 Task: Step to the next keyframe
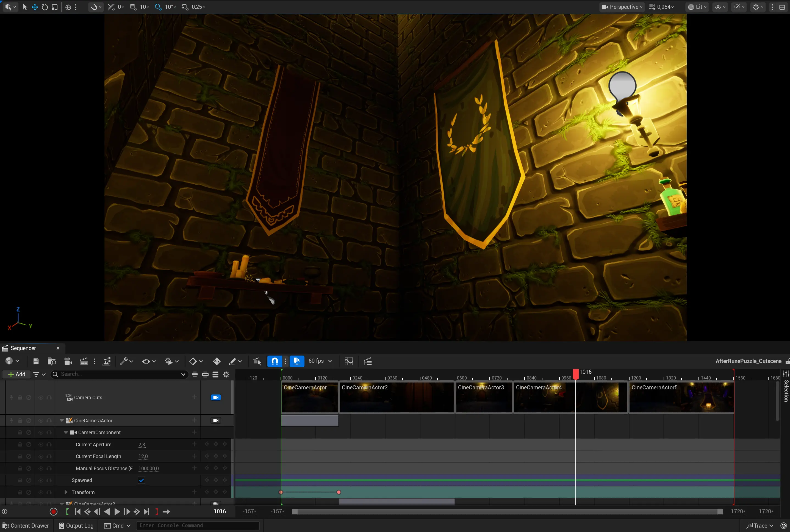coord(137,511)
